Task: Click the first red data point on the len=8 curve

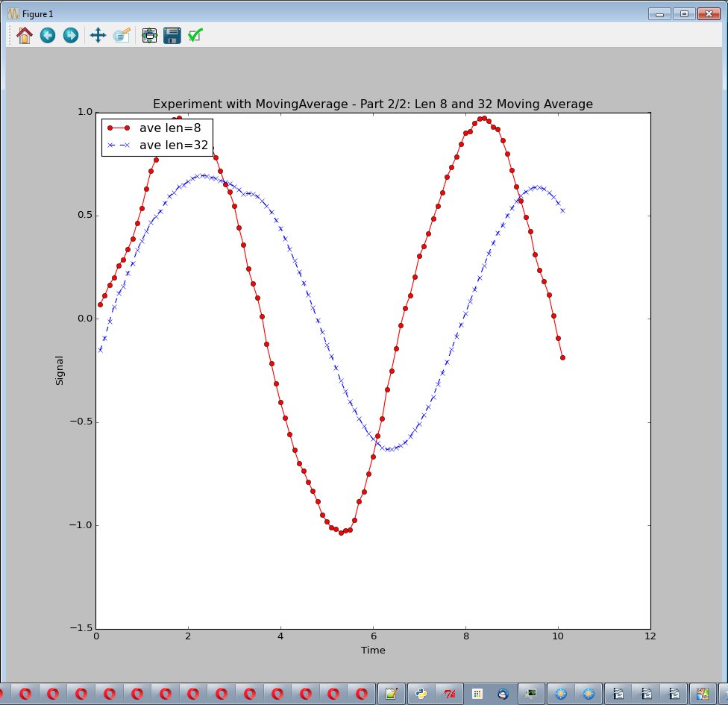Action: 100,305
